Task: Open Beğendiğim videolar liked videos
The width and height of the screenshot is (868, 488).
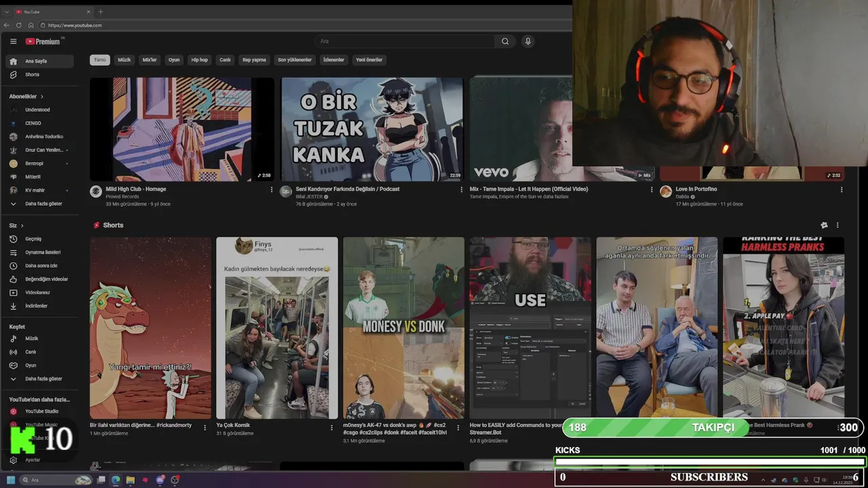Action: (x=39, y=279)
